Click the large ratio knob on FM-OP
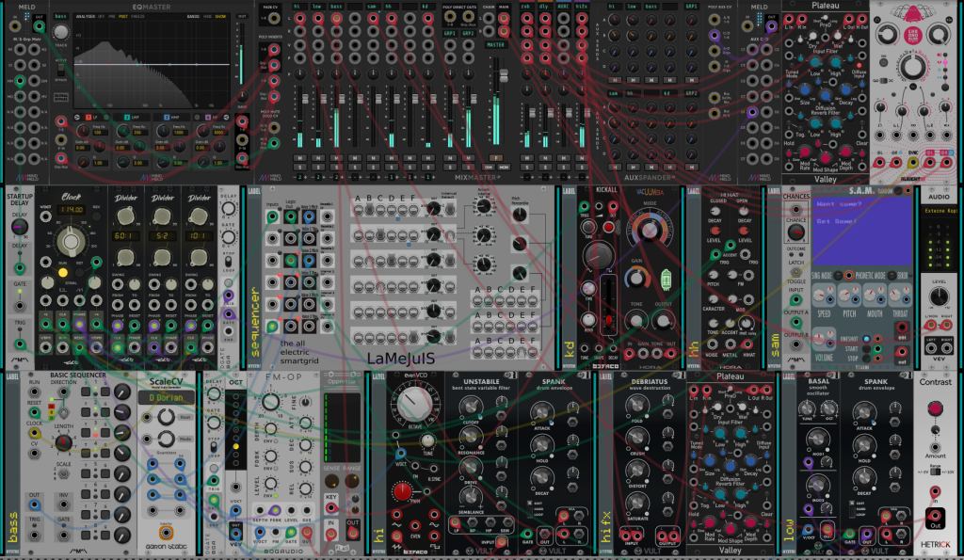The width and height of the screenshot is (964, 560). [270, 402]
